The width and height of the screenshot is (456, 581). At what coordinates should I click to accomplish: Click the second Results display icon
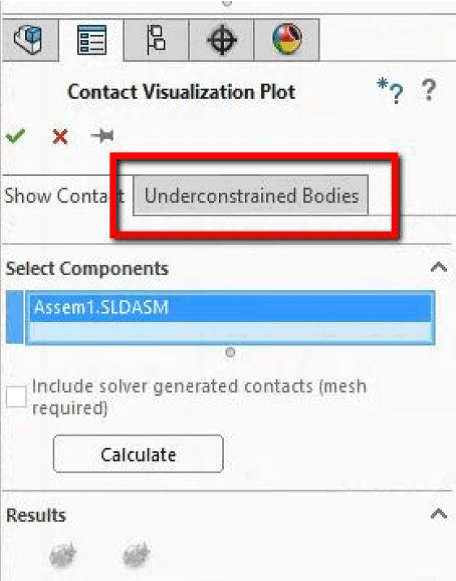136,555
